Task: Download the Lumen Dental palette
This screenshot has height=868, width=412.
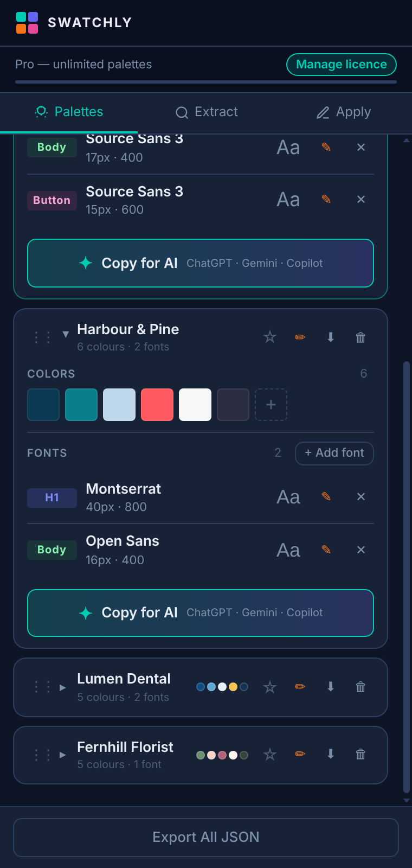Action: (331, 687)
